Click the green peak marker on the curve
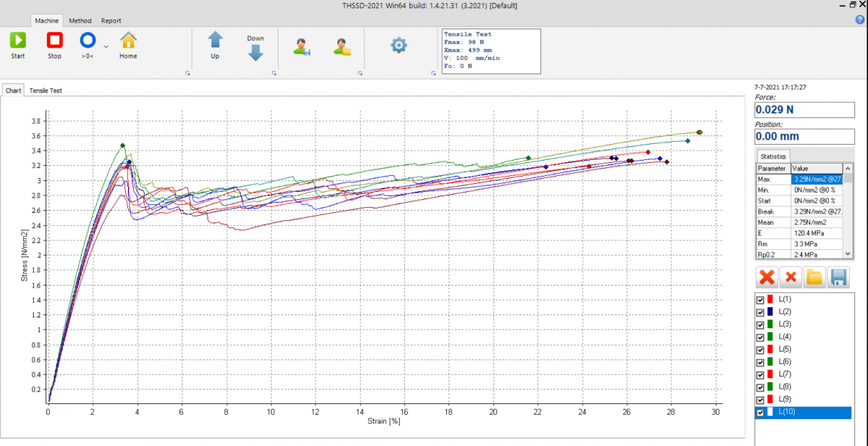 click(x=122, y=146)
